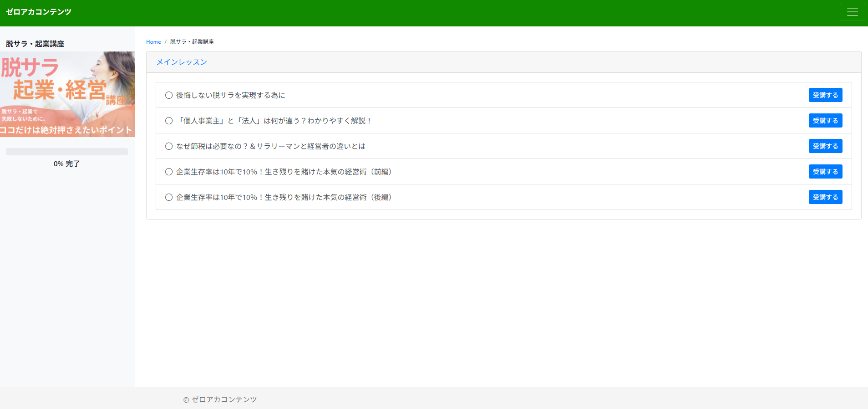This screenshot has height=409, width=868.
Task: Open the hamburger navigation menu
Action: pyautogui.click(x=852, y=12)
